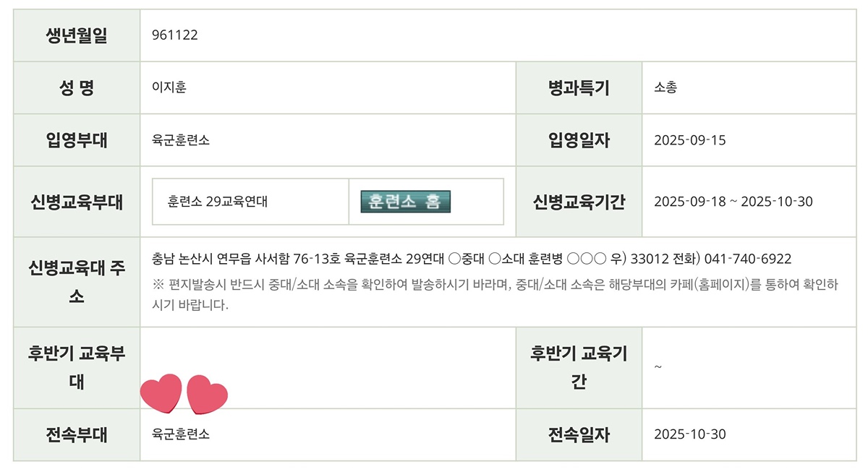Click the right pink heart sticker
This screenshot has height=472, width=868.
point(207,395)
